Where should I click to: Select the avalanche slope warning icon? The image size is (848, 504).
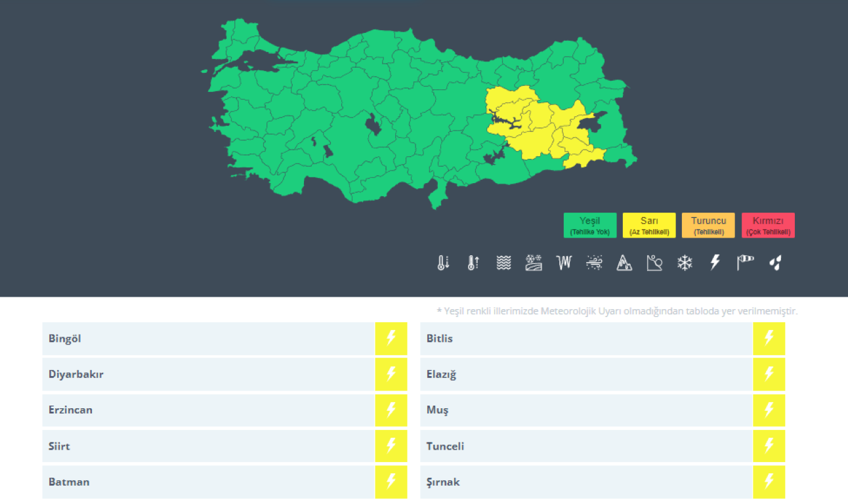[654, 263]
